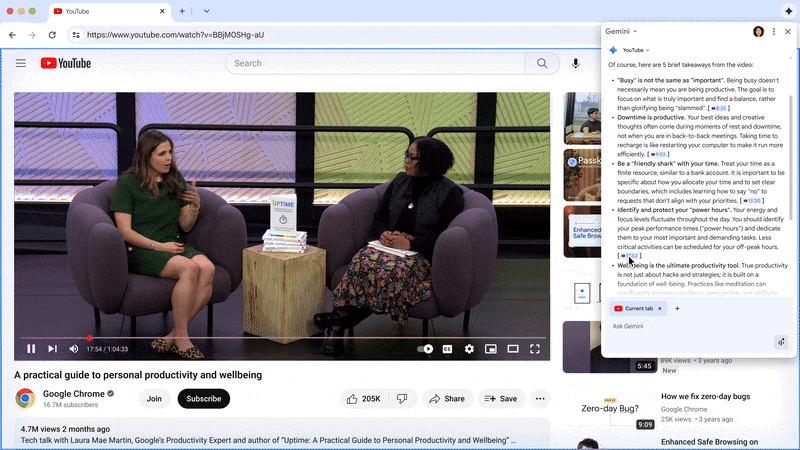800x450 pixels.
Task: Mute the video volume speaker icon
Action: [74, 349]
